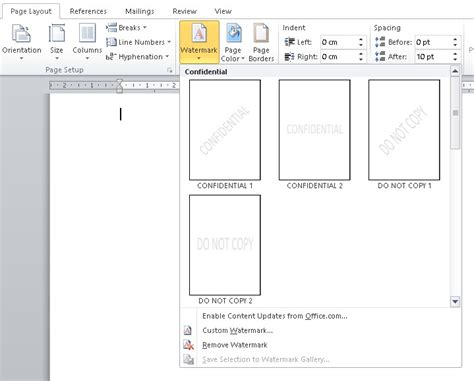Screen dimensions: 474x381
Task: Open the Orientation options
Action: 21,42
